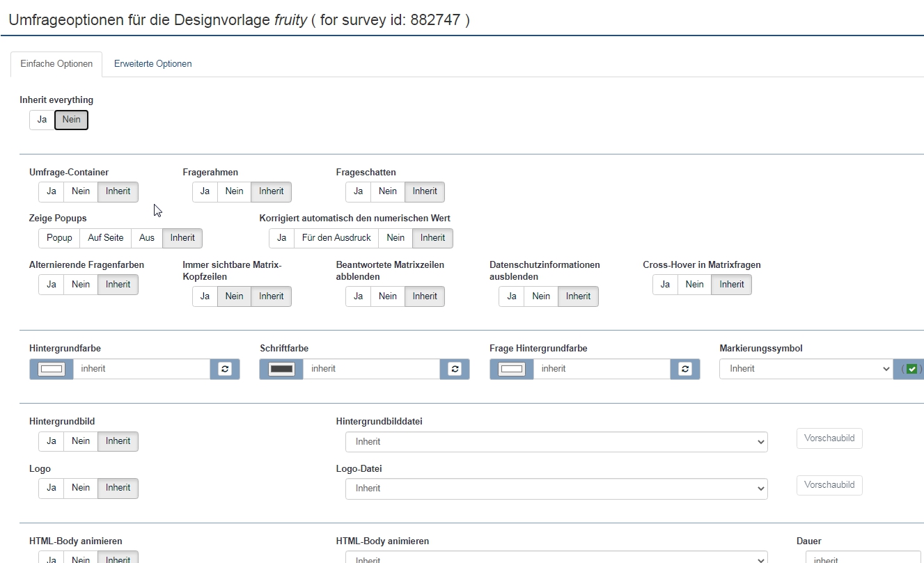
Task: Open the Logo-Datei dropdown list
Action: coord(556,489)
